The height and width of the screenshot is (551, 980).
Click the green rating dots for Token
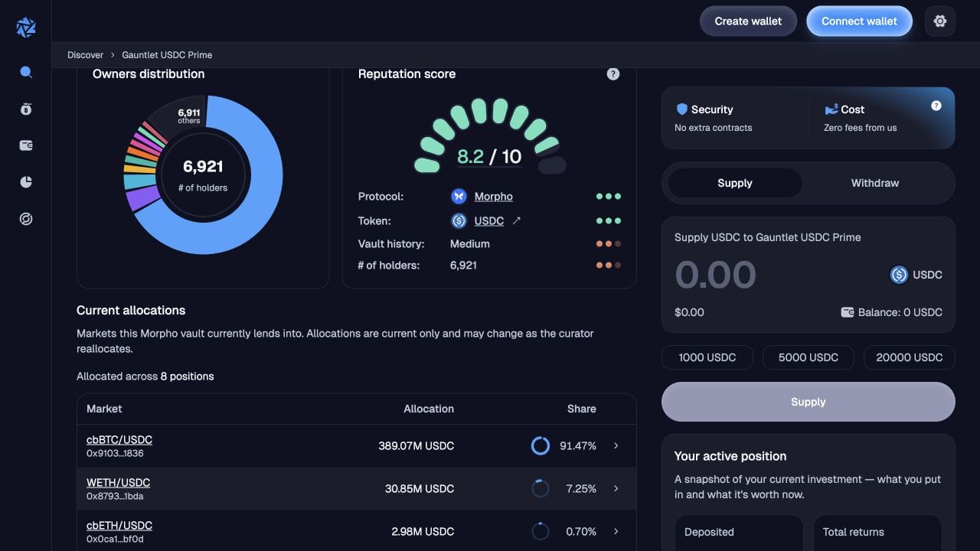tap(609, 221)
